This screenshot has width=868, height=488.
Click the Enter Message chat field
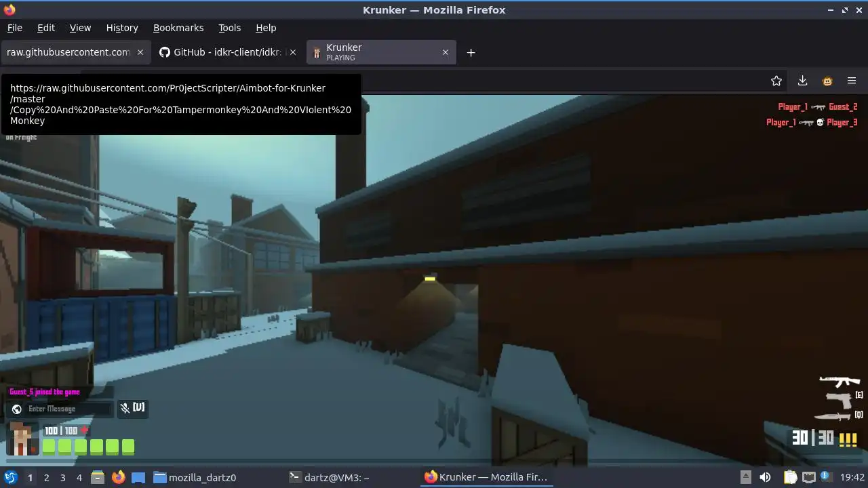(69, 409)
